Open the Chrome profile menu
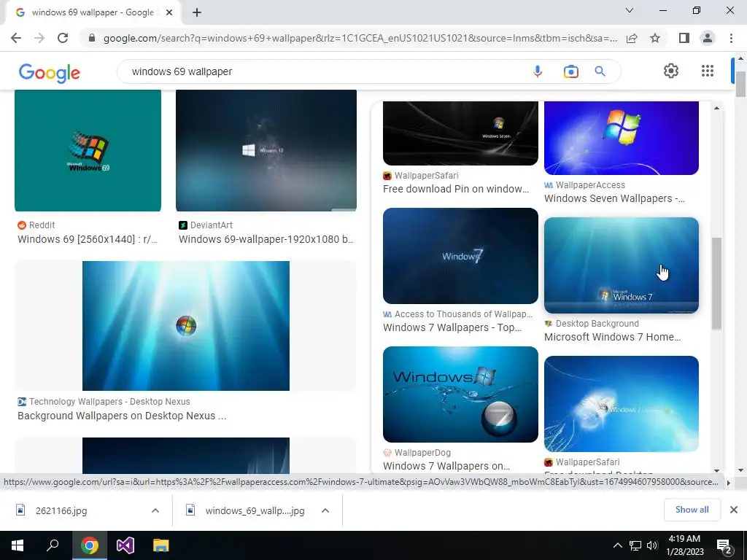 tap(708, 38)
